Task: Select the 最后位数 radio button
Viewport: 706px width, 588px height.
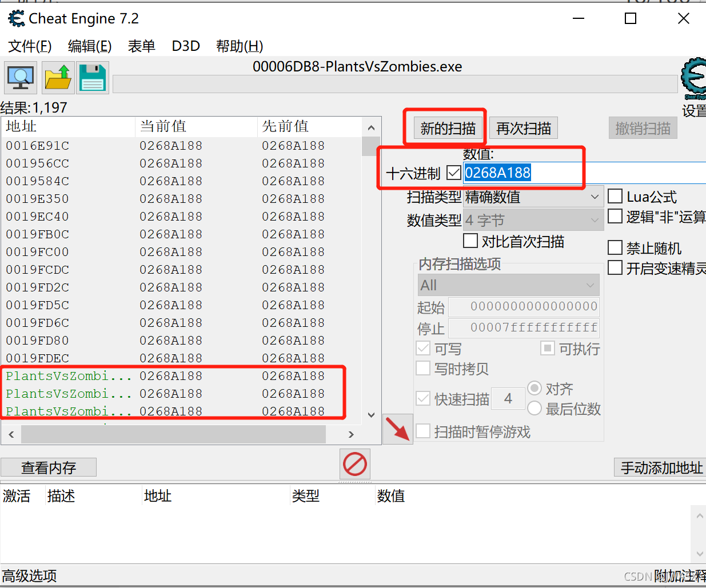Action: click(535, 408)
